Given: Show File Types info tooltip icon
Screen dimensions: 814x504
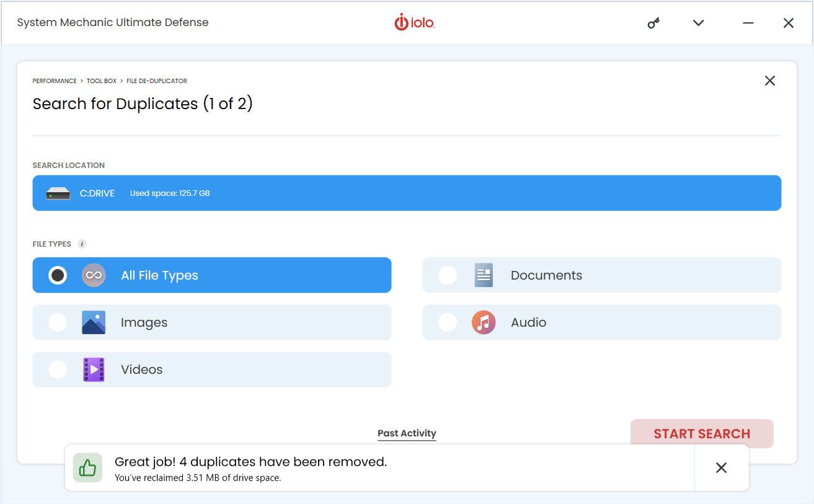Looking at the screenshot, I should pyautogui.click(x=82, y=244).
